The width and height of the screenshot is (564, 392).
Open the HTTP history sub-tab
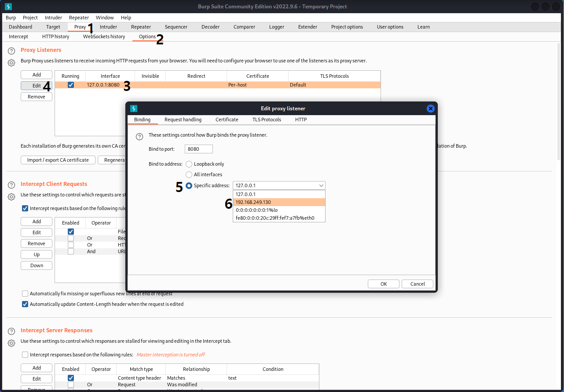56,36
